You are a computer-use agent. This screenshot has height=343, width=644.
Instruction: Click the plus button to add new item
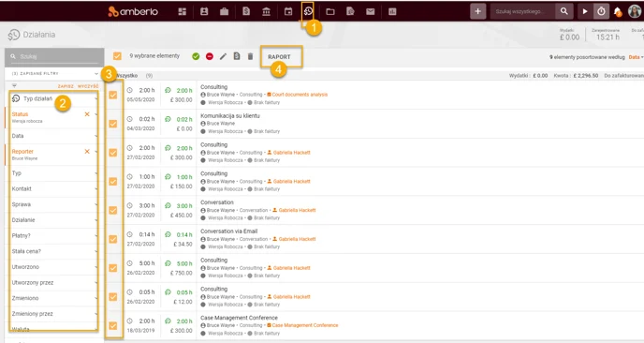tap(477, 11)
